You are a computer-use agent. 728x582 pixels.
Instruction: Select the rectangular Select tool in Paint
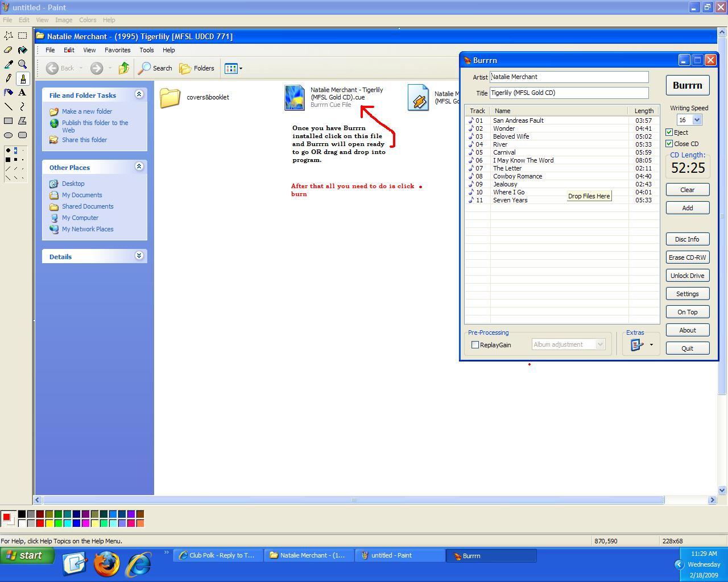coord(23,35)
